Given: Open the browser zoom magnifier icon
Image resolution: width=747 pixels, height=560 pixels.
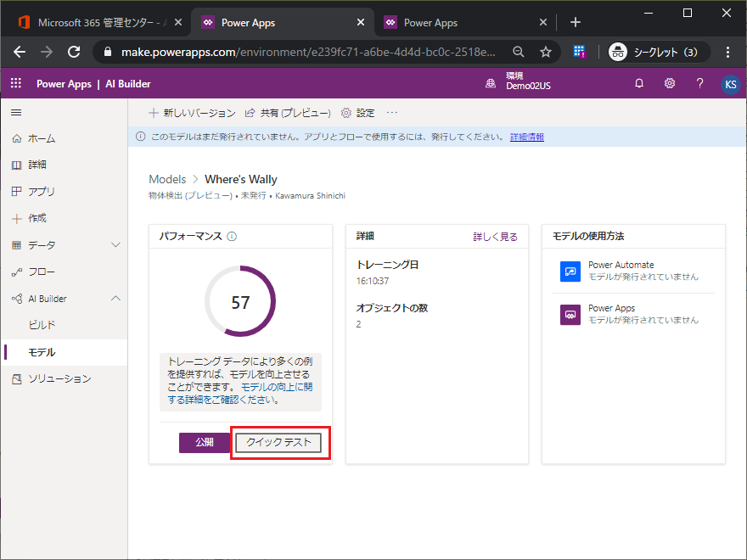Looking at the screenshot, I should tap(519, 52).
